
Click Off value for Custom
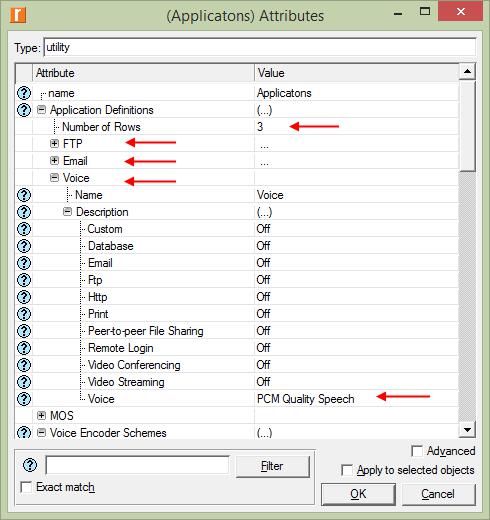coord(263,229)
